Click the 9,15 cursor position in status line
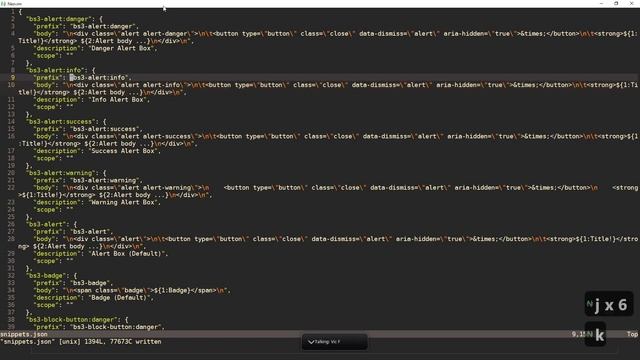This screenshot has height=360, width=640. click(580, 334)
